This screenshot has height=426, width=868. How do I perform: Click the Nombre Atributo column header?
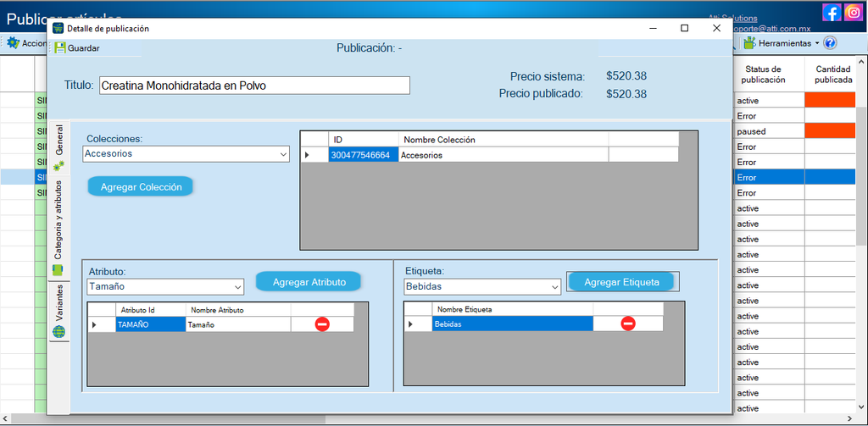click(238, 310)
